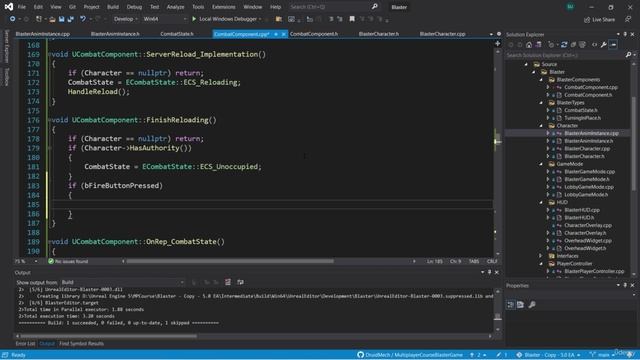Click the Preview Selected Items icon in Solution Explorer

[613, 44]
